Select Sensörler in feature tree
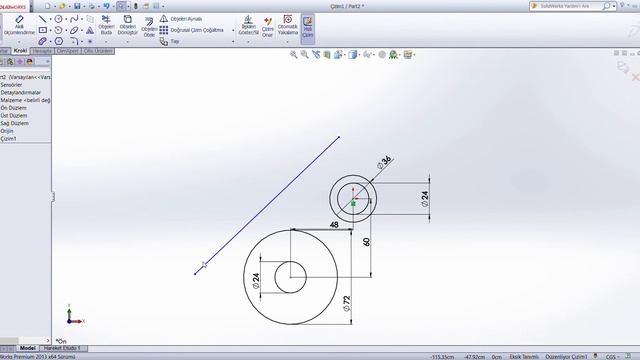Image resolution: width=640 pixels, height=360 pixels. (x=11, y=85)
